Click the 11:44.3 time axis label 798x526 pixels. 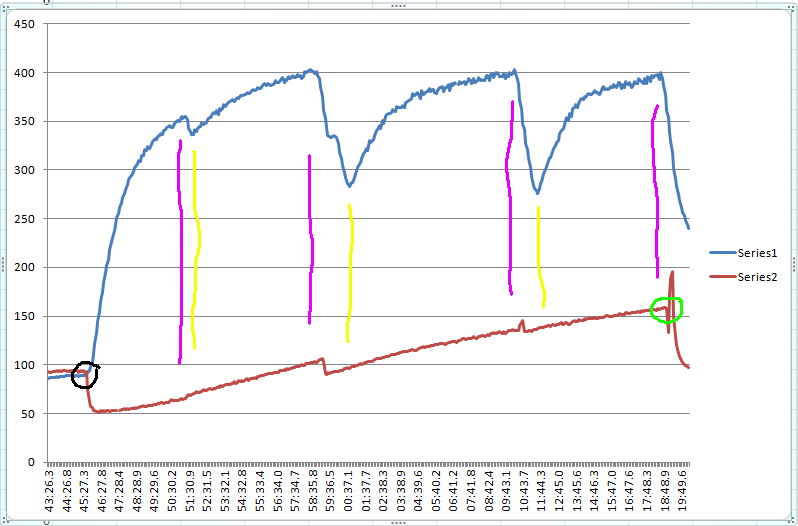[542, 490]
